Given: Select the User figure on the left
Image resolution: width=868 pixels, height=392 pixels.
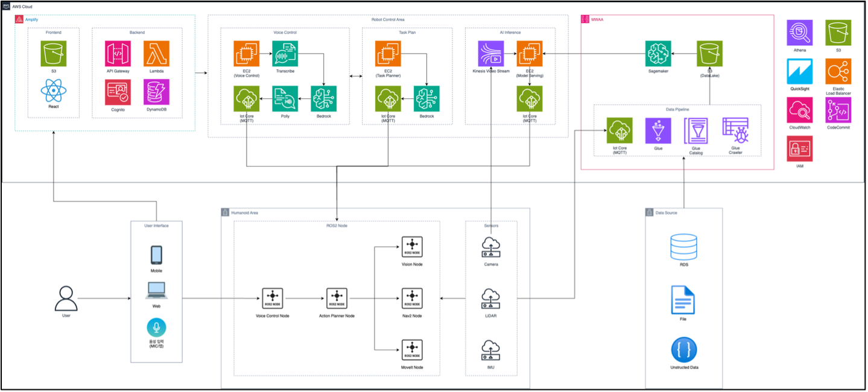Looking at the screenshot, I should [x=66, y=296].
